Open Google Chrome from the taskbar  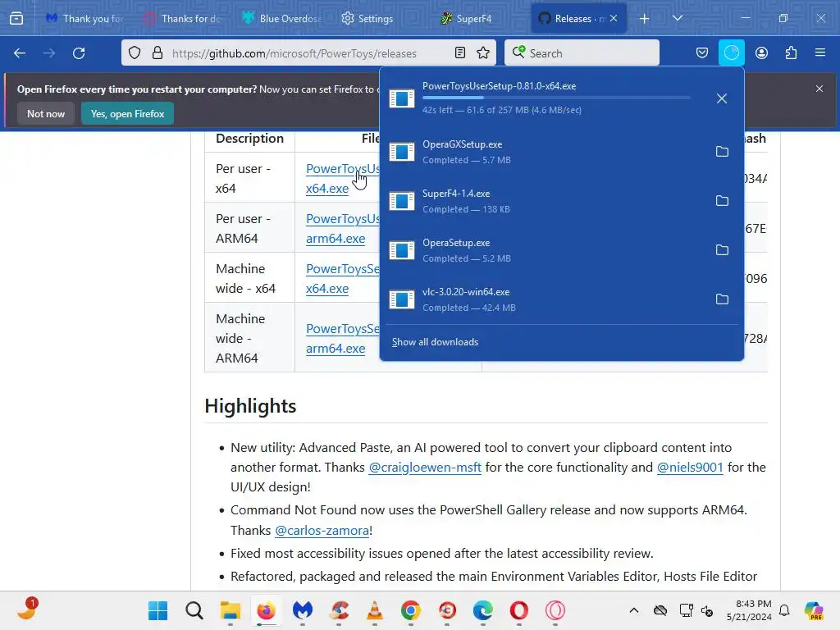(411, 610)
